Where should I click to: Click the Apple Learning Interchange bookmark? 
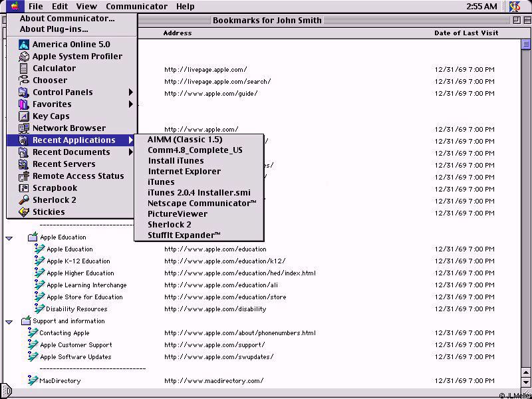coord(86,285)
